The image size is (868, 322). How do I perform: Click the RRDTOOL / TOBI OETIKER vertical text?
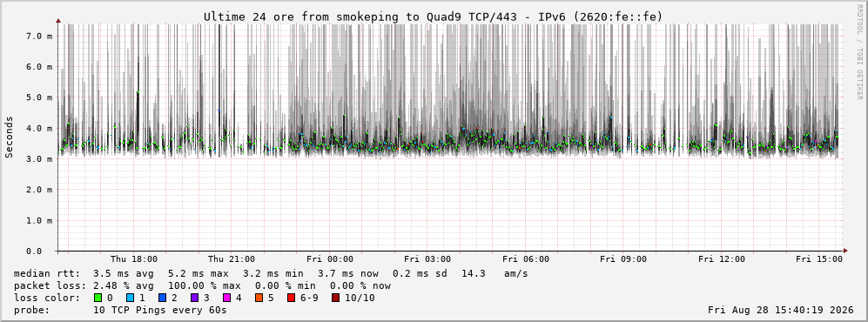point(859,52)
